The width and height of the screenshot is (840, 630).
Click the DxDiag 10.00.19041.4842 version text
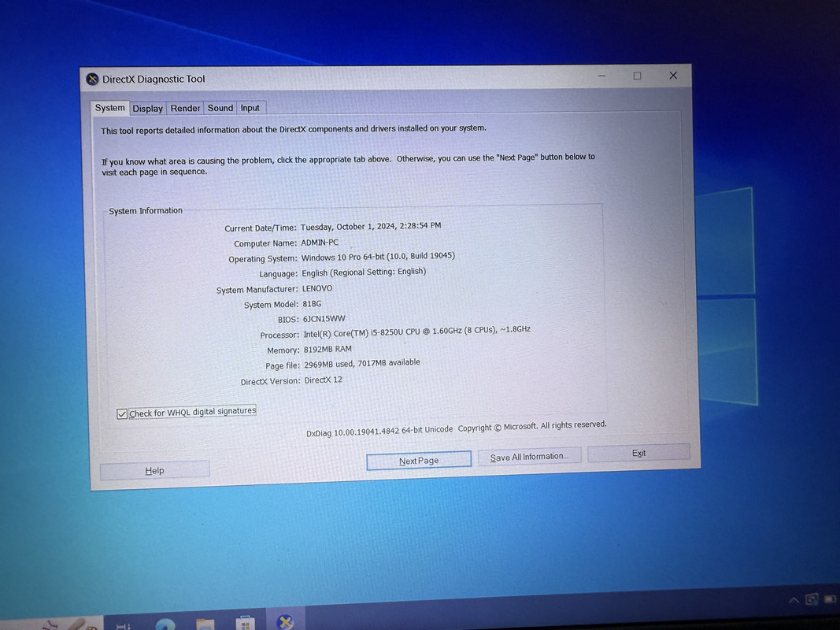[x=379, y=431]
